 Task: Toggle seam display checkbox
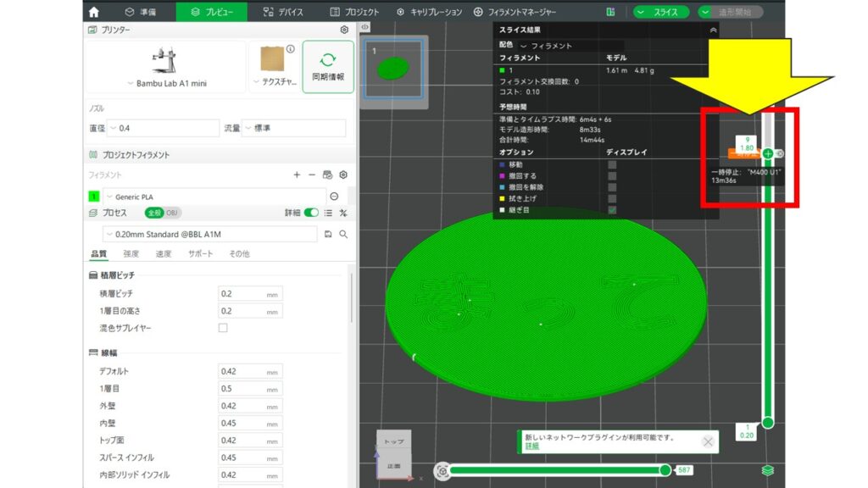pos(612,210)
